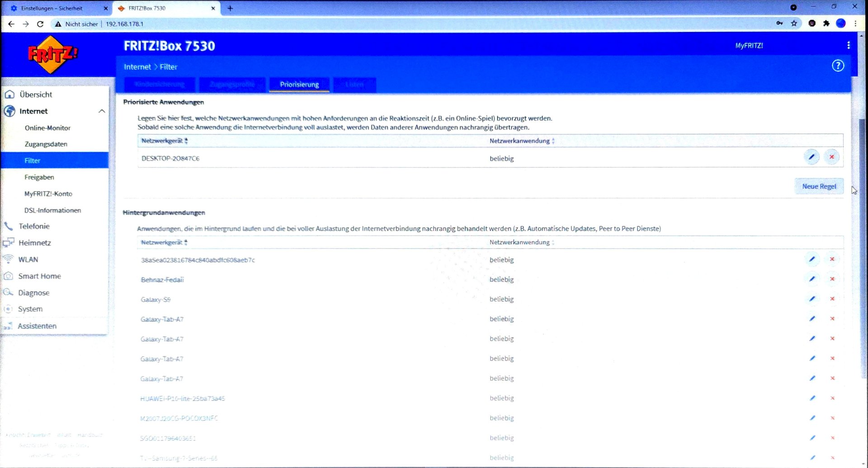The height and width of the screenshot is (468, 868).
Task: Click the FRITZ! logo
Action: point(52,55)
